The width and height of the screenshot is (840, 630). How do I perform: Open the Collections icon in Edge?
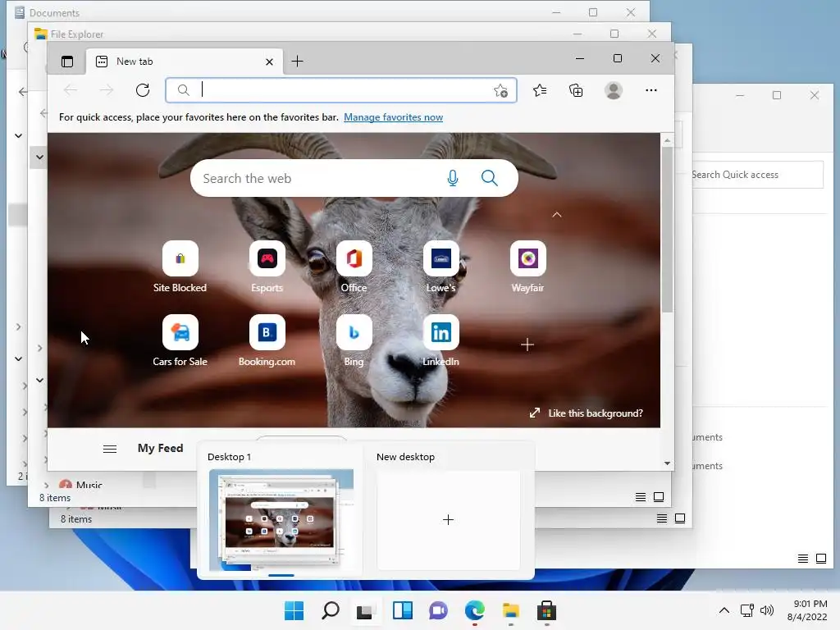tap(576, 90)
